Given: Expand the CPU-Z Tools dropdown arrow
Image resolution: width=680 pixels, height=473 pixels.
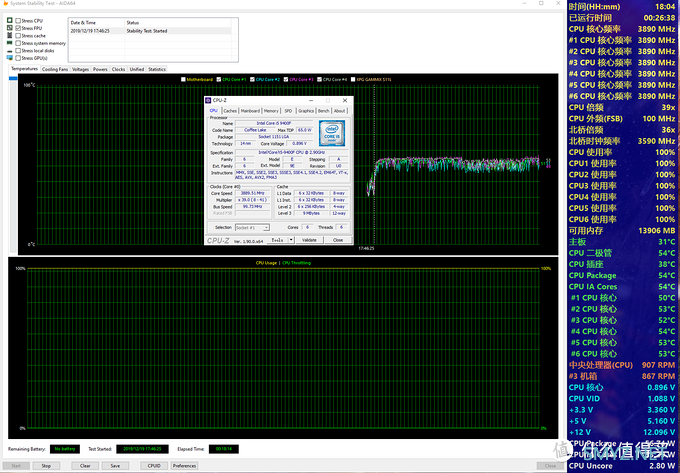Looking at the screenshot, I should [x=290, y=240].
